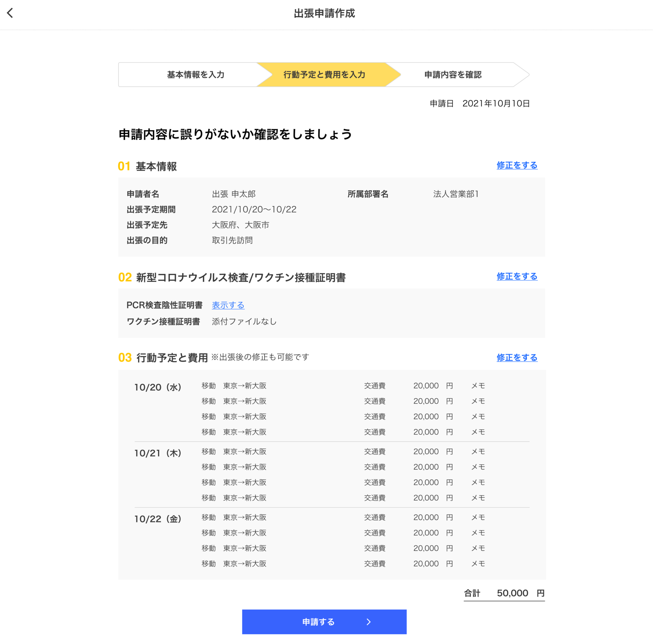Open 表示する for PCR検査陰性証明書

(228, 305)
